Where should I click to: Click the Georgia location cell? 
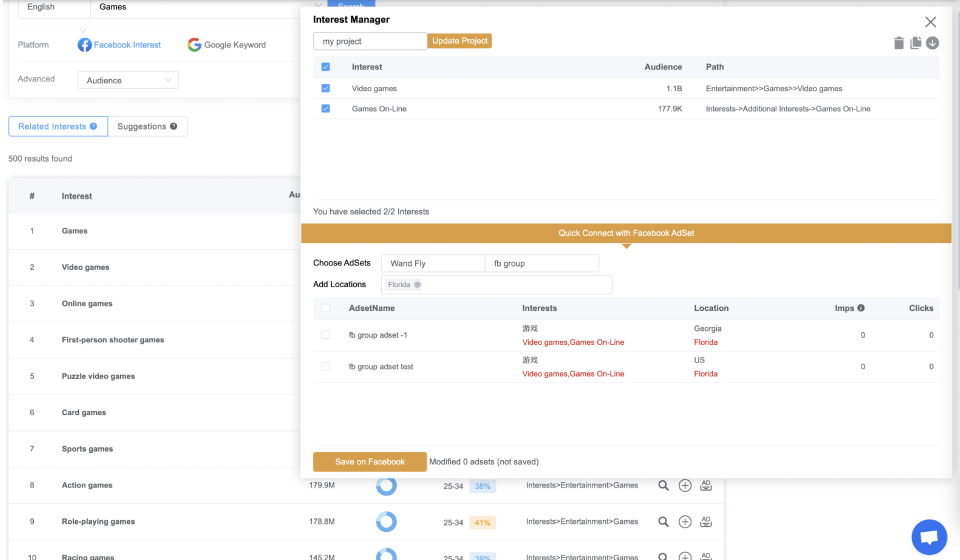(x=708, y=329)
